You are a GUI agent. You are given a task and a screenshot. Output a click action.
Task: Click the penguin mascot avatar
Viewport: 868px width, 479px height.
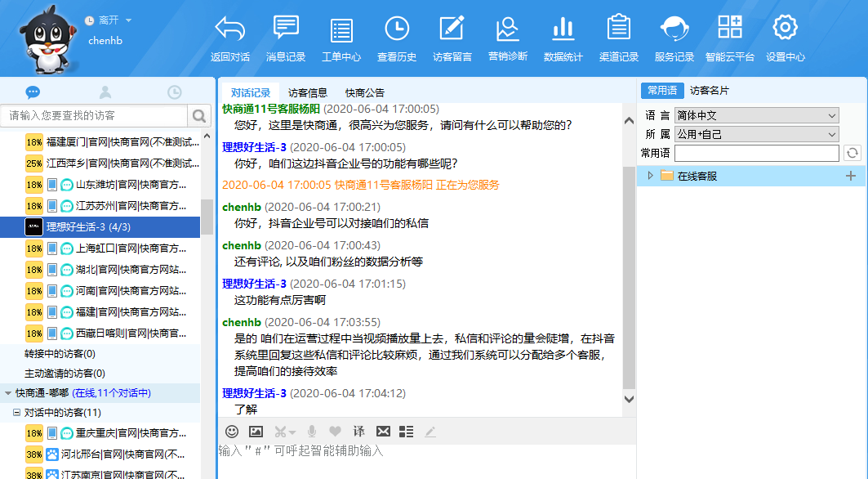(47, 40)
